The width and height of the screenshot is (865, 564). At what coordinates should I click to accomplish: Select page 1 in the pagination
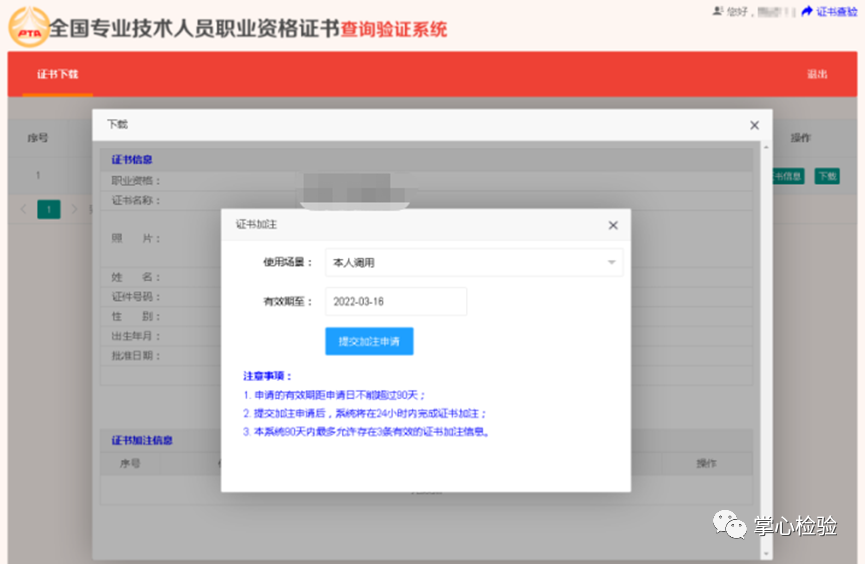tap(49, 209)
